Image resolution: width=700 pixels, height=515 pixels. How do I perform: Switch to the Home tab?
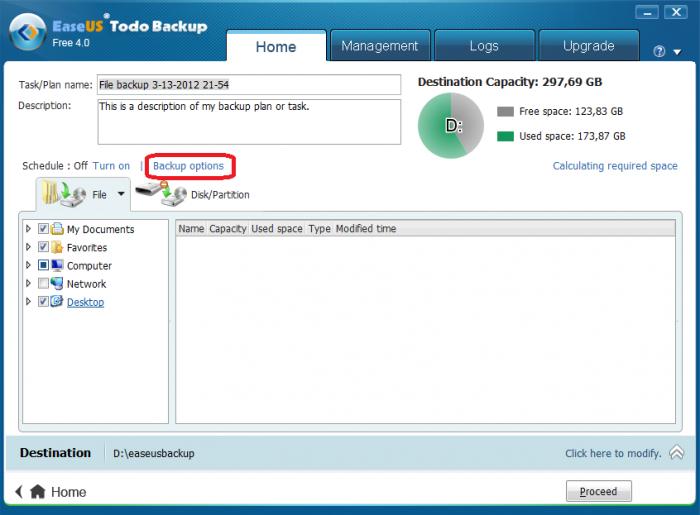[276, 46]
